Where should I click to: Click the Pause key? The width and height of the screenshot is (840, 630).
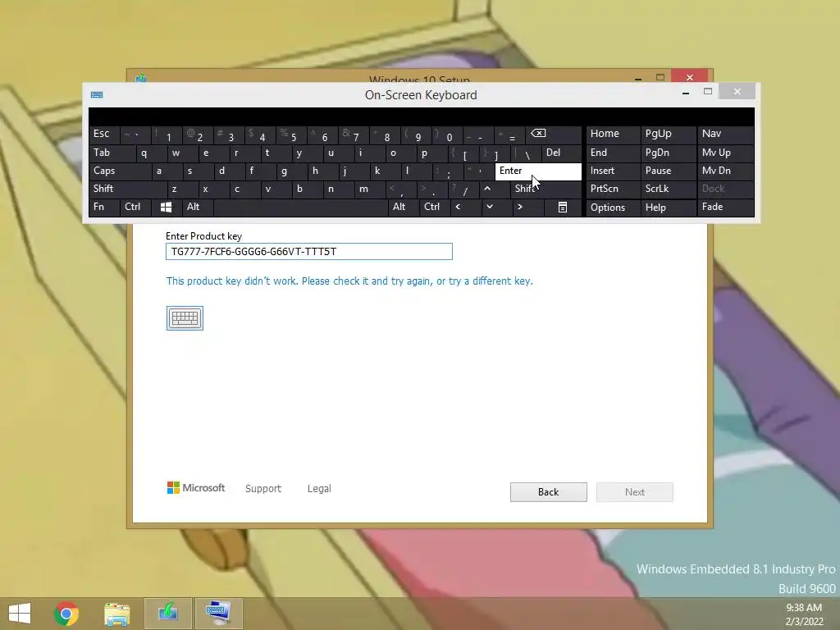pos(668,171)
